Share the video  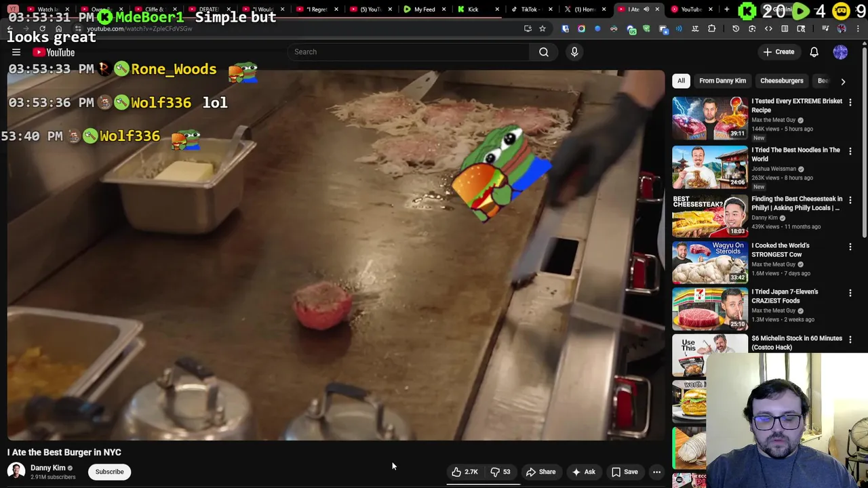[540, 472]
